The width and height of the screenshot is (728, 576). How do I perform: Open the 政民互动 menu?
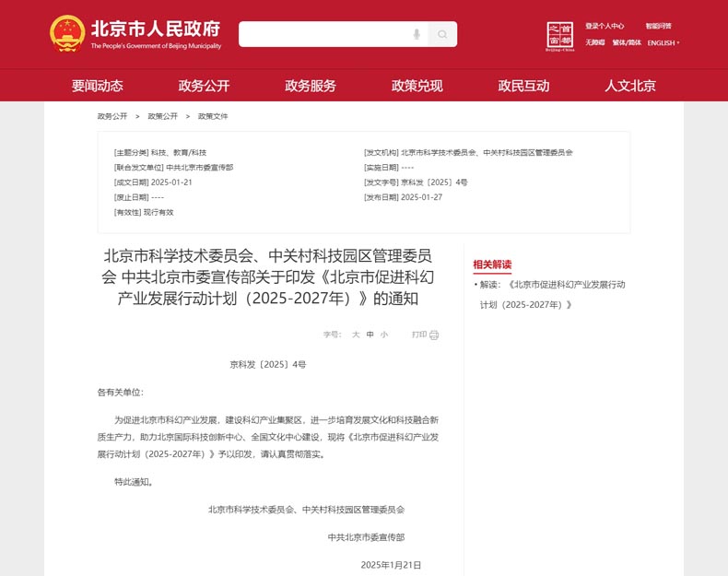click(523, 86)
